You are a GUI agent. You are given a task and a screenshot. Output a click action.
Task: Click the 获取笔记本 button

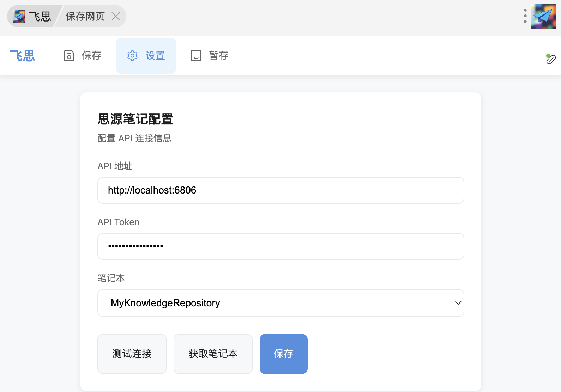[x=213, y=354]
